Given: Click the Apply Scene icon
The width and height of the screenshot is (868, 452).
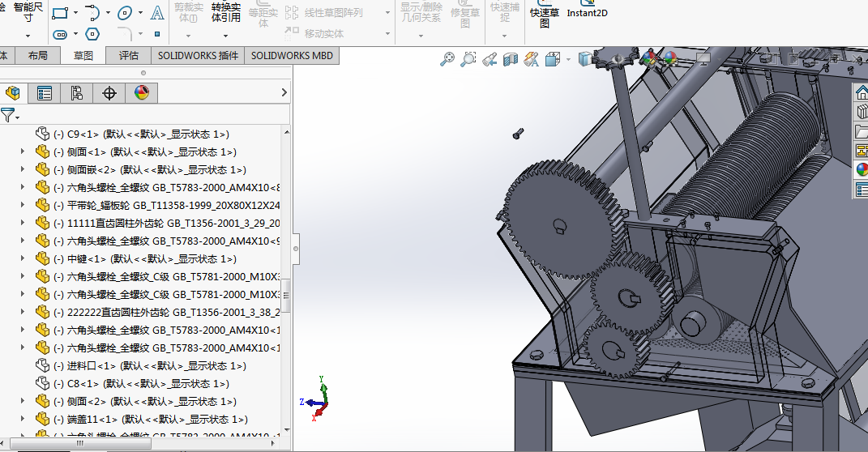Looking at the screenshot, I should click(670, 58).
